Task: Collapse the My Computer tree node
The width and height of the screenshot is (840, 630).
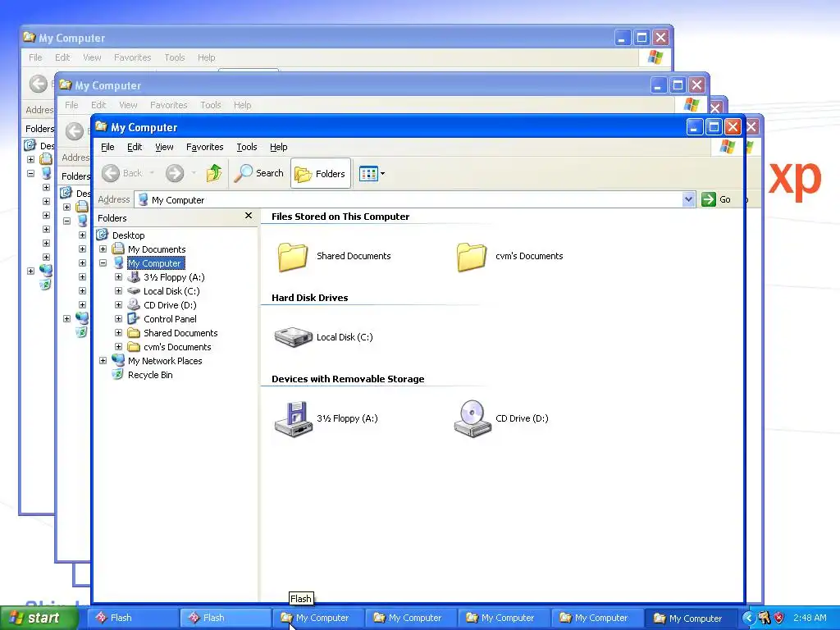Action: pos(103,263)
